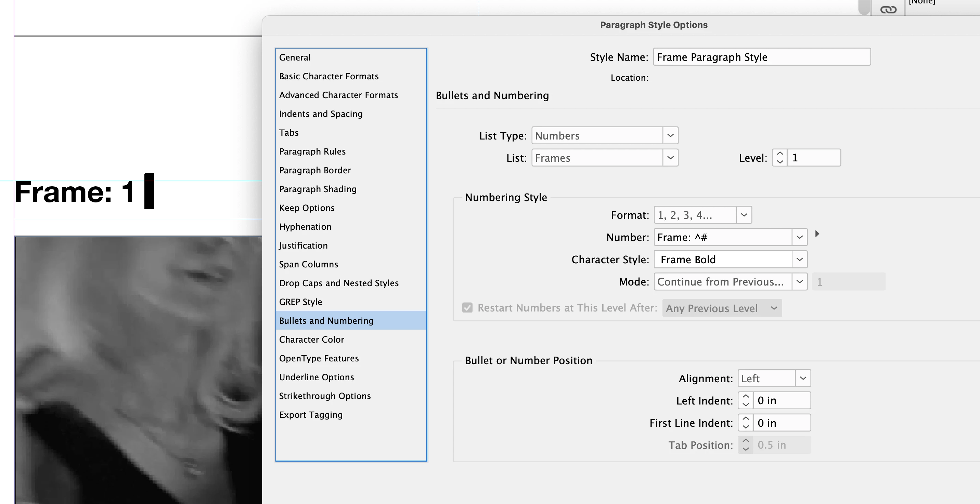
Task: Click the Style Name text field
Action: point(761,57)
